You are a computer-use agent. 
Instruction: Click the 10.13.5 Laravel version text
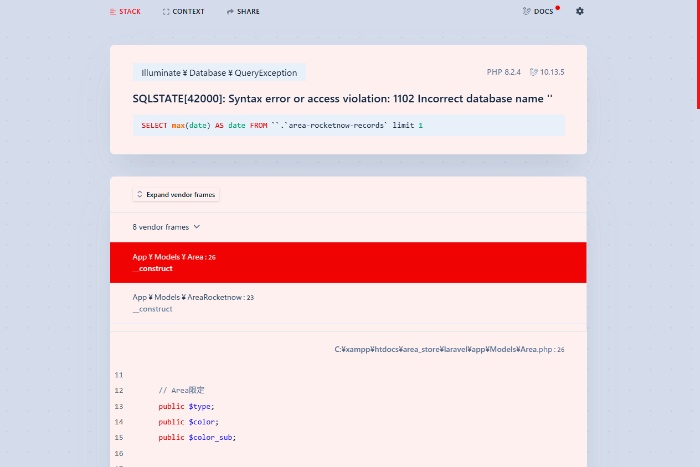552,72
